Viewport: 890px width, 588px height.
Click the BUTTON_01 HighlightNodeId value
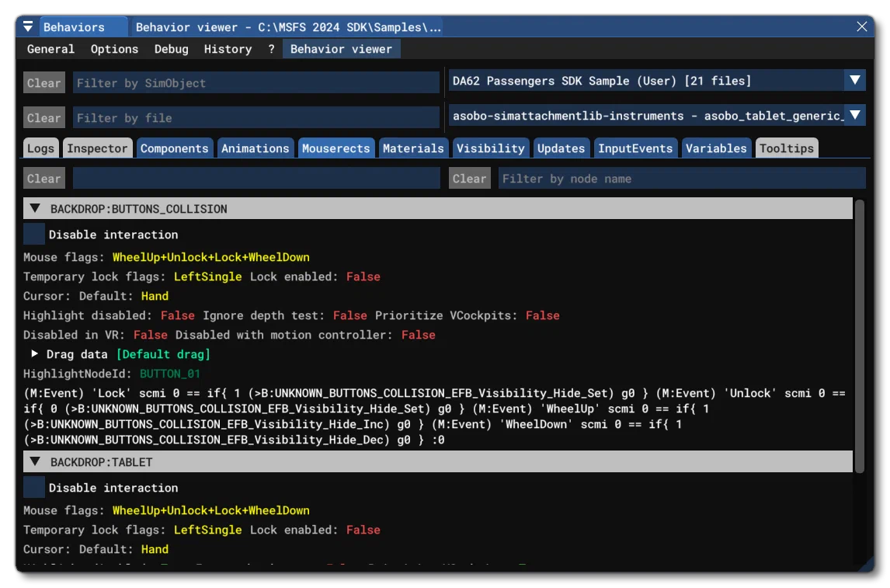[x=170, y=374]
